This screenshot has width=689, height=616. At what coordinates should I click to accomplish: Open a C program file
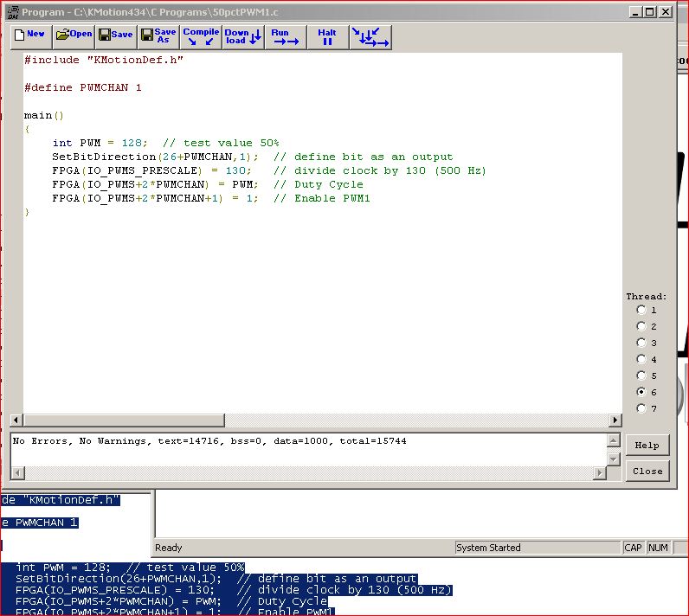pos(74,36)
